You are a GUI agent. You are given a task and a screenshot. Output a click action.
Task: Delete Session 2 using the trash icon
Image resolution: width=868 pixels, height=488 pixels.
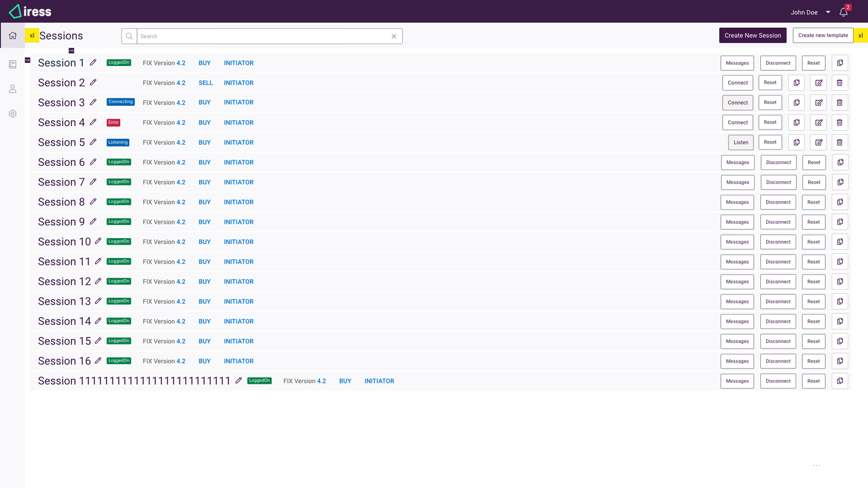840,83
